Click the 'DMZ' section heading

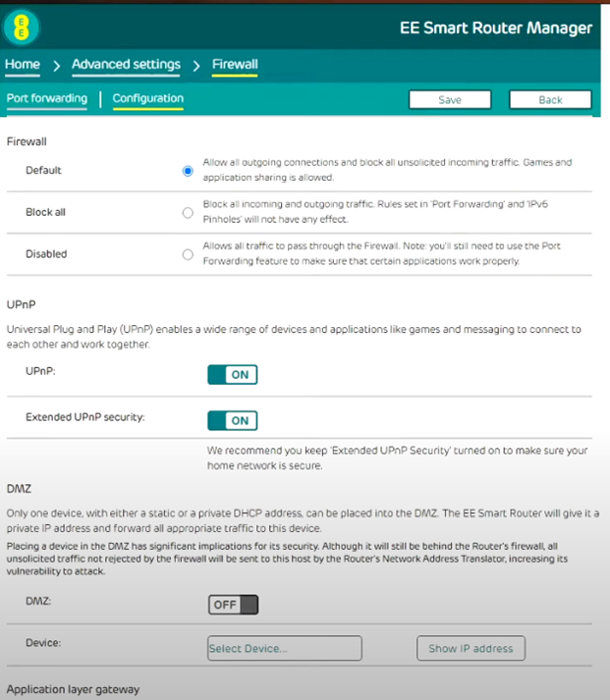[x=19, y=488]
